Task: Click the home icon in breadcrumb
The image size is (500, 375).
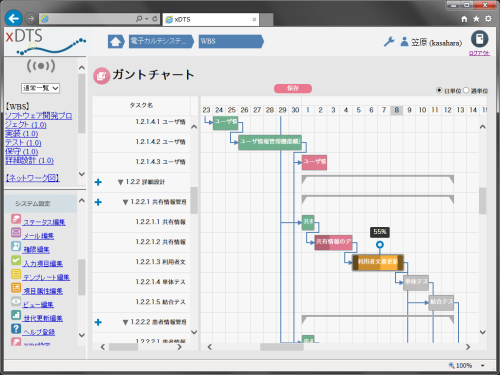Action: [115, 42]
